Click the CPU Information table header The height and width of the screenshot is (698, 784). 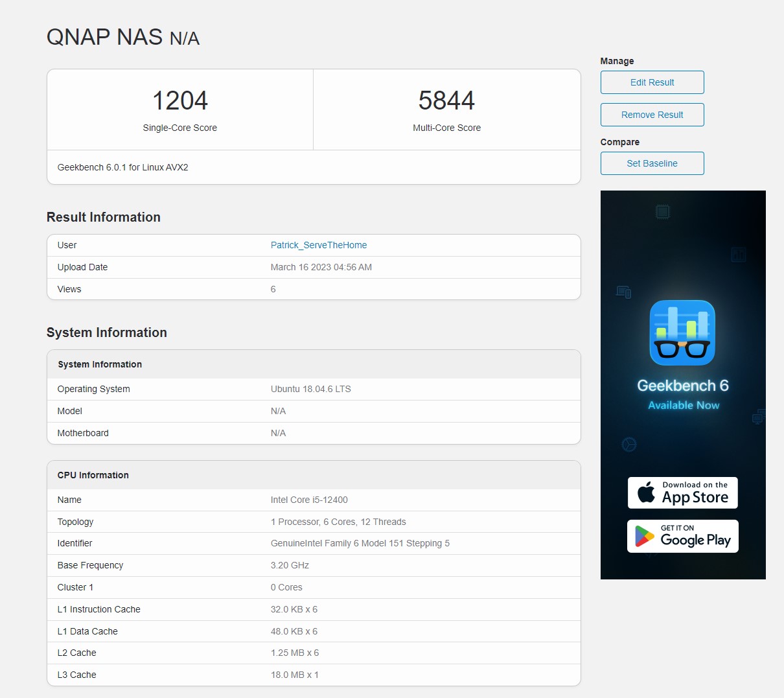314,475
